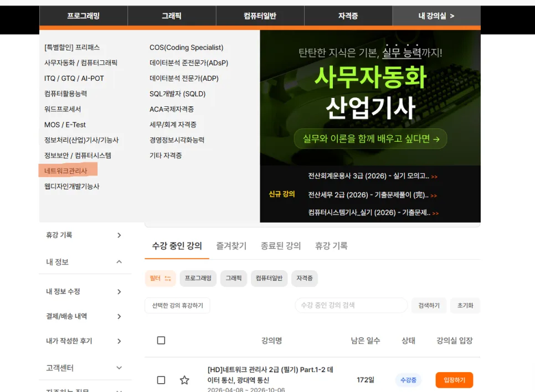The height and width of the screenshot is (392, 535).
Task: Open ITQ / GTQ / AI-POT category
Action: (x=74, y=78)
